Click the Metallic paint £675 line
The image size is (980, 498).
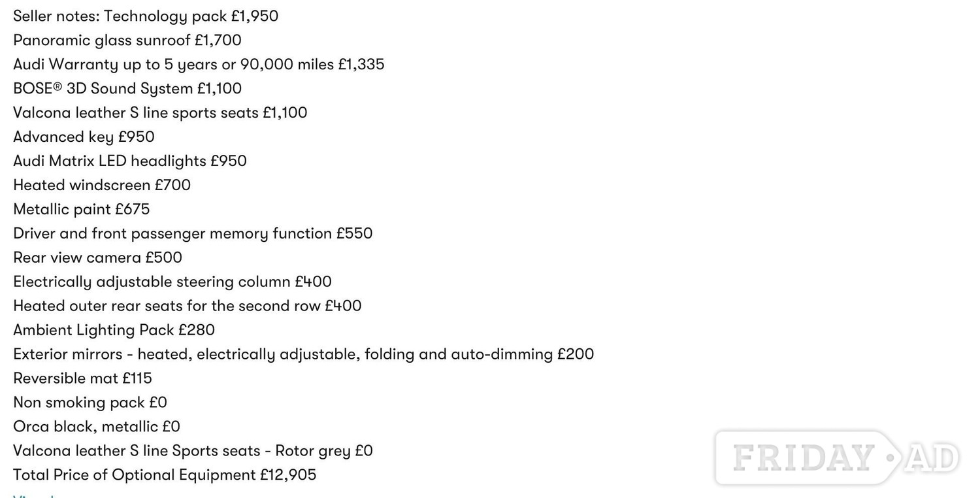pos(82,210)
